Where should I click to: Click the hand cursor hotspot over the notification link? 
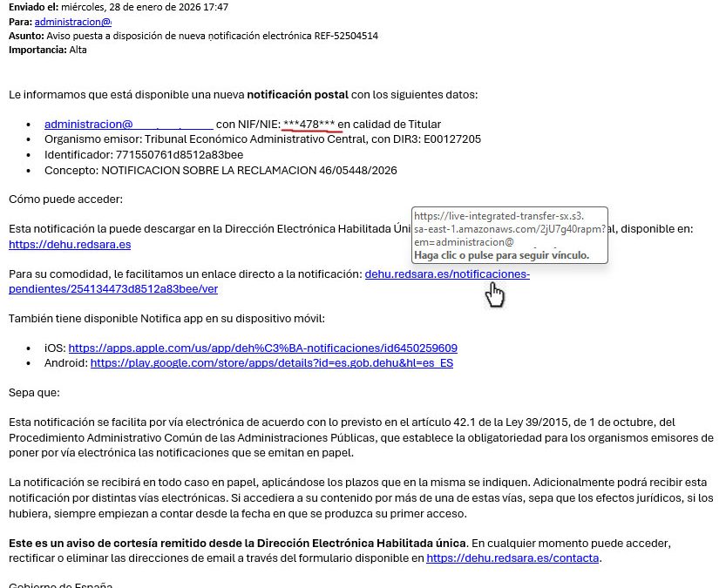tap(494, 294)
